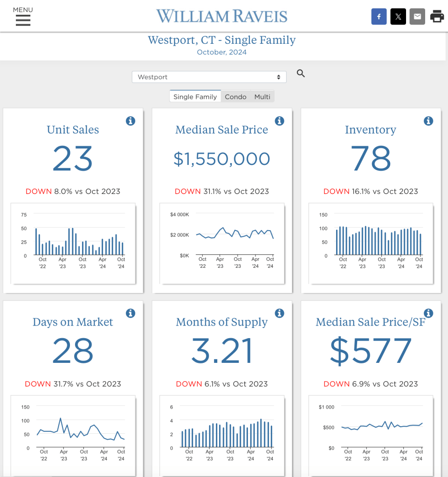Click the William Raveis logo link
Screen dimensions: 448x477
(x=222, y=16)
